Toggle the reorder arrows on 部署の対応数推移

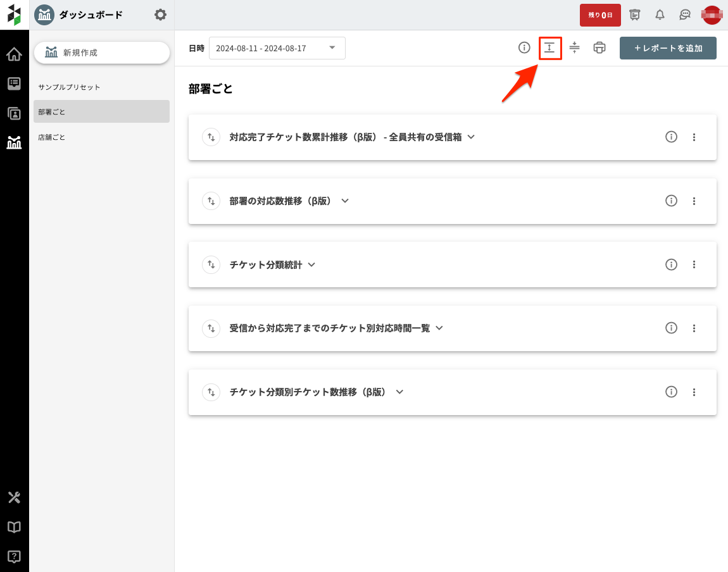(x=210, y=201)
